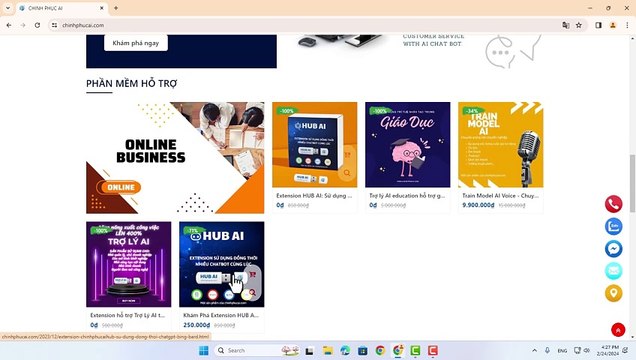Click the ENG language indicator
The width and height of the screenshot is (636, 360).
click(562, 351)
